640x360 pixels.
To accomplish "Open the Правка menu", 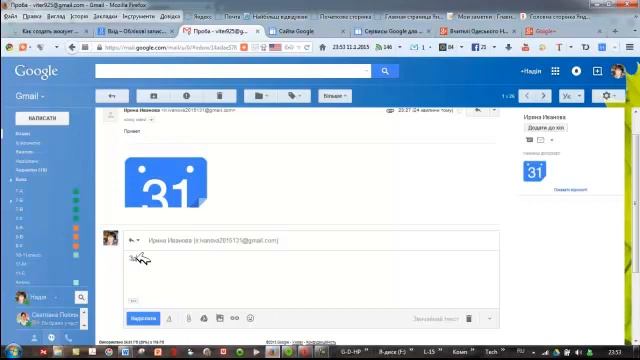I will pyautogui.click(x=32, y=16).
